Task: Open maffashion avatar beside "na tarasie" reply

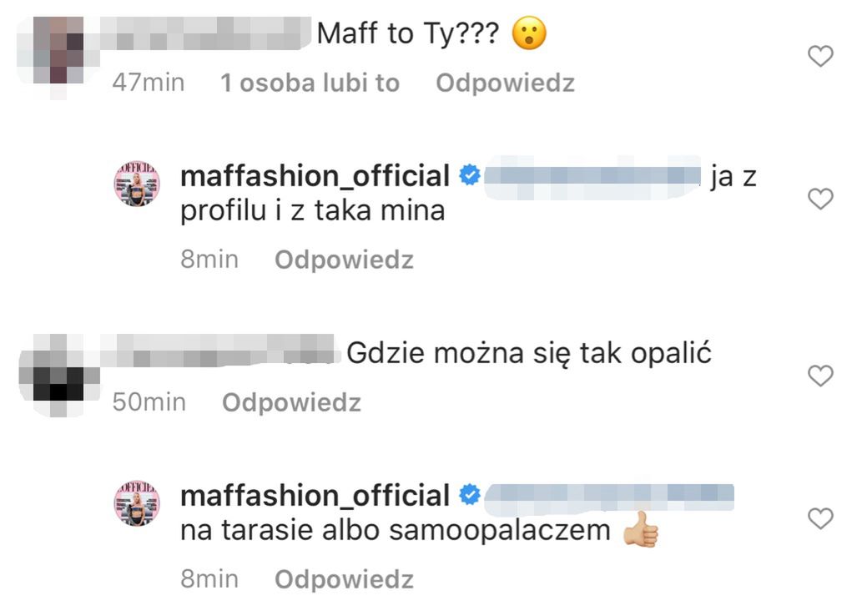Action: pos(136,503)
